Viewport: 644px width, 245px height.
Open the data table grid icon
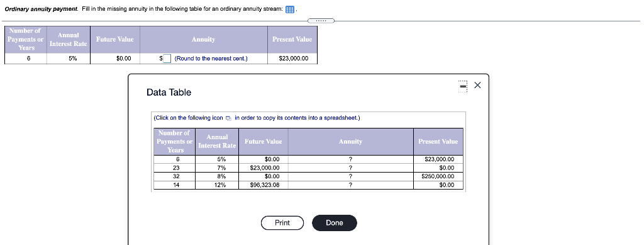point(289,9)
